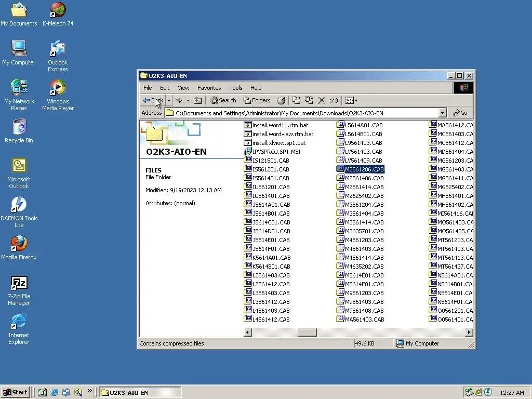
Task: Select L4561412.CAB file
Action: point(267,319)
